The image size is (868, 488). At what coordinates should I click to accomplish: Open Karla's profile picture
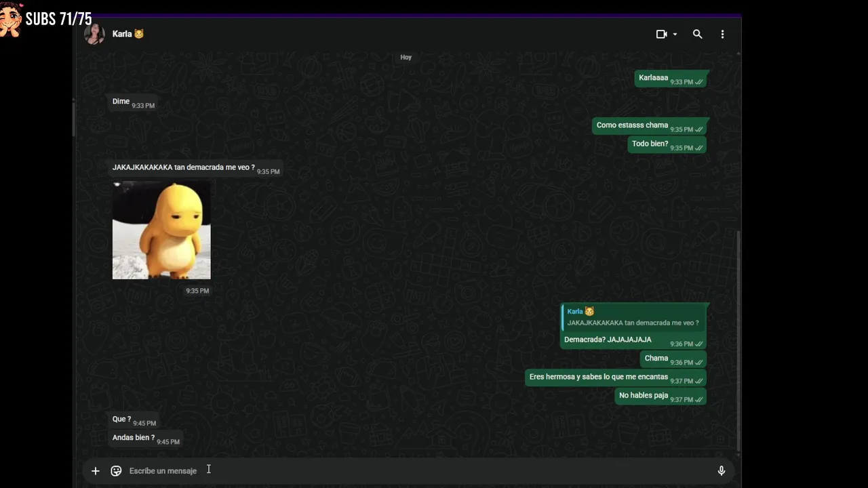coord(94,34)
